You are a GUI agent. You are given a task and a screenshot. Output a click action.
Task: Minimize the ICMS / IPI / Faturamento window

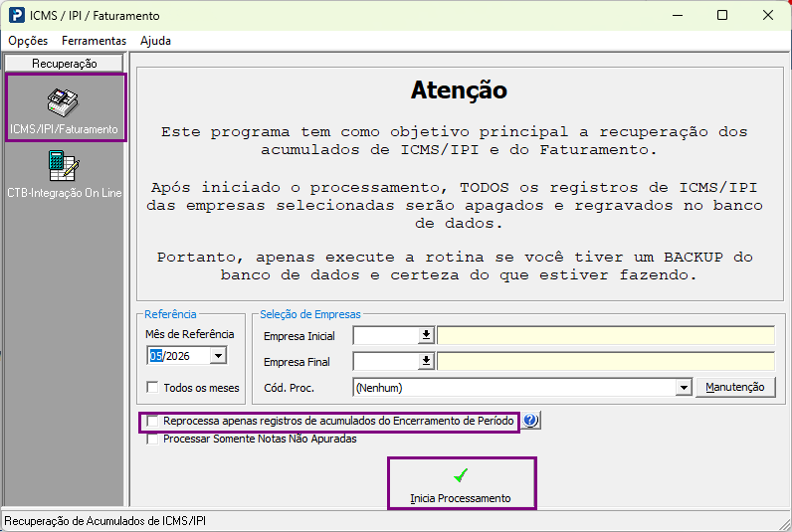(678, 15)
